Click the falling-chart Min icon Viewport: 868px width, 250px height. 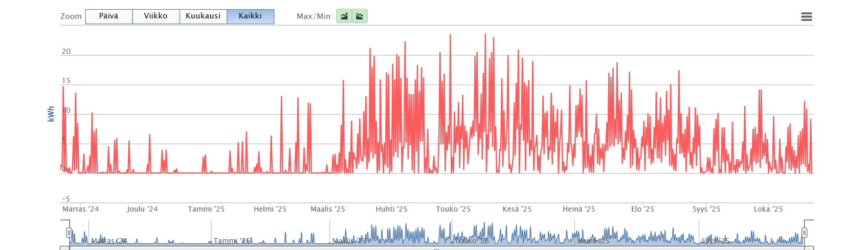(x=360, y=16)
